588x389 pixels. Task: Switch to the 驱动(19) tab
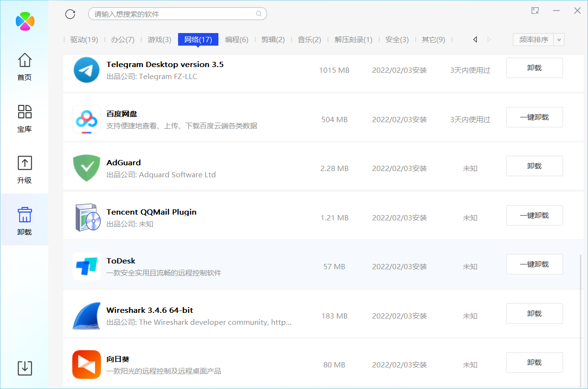click(x=84, y=39)
